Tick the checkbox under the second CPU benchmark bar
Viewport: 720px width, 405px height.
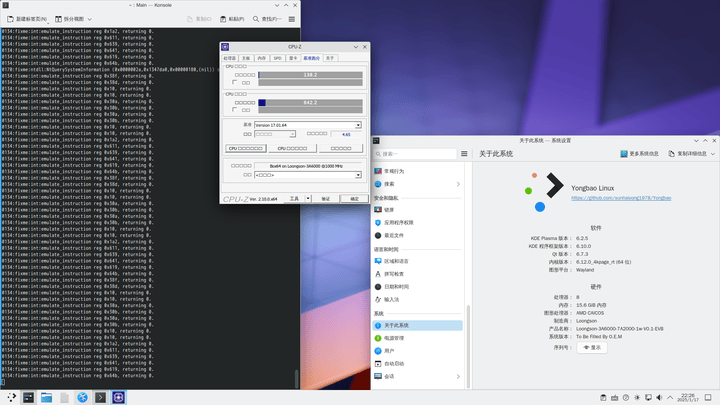point(233,110)
